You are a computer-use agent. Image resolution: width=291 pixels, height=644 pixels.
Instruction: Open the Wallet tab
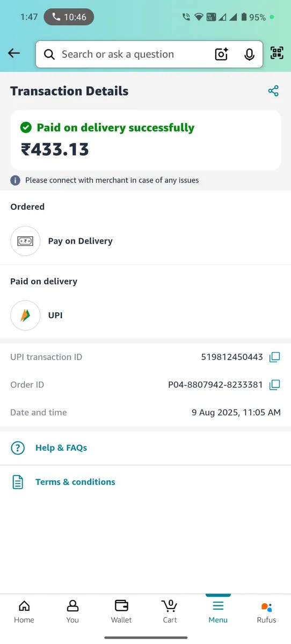click(x=121, y=612)
